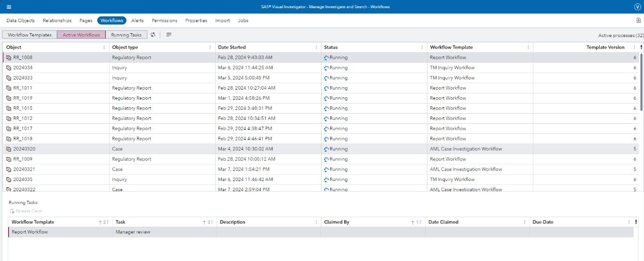The width and height of the screenshot is (644, 261).
Task: Click the object icon beside RR_1018
Action: (9, 138)
